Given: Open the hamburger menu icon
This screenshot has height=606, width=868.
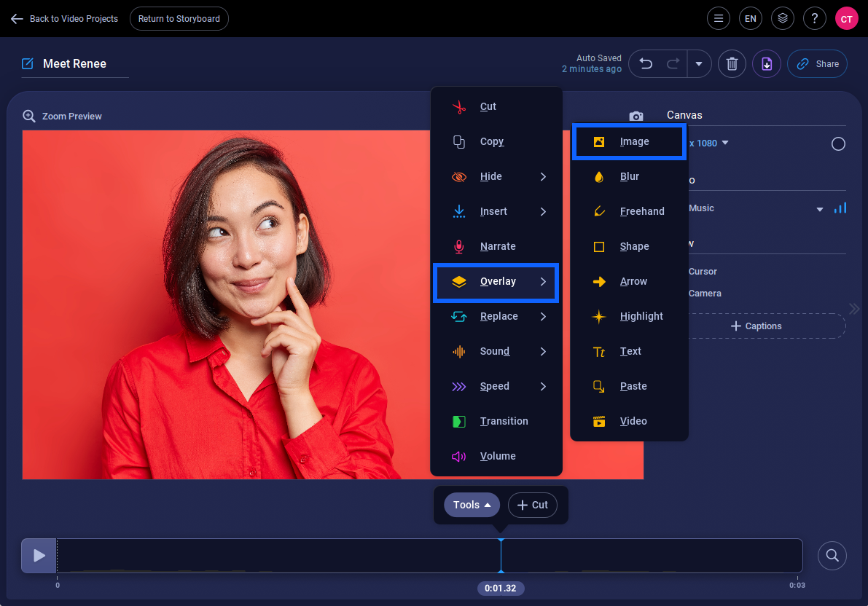Looking at the screenshot, I should coord(719,19).
